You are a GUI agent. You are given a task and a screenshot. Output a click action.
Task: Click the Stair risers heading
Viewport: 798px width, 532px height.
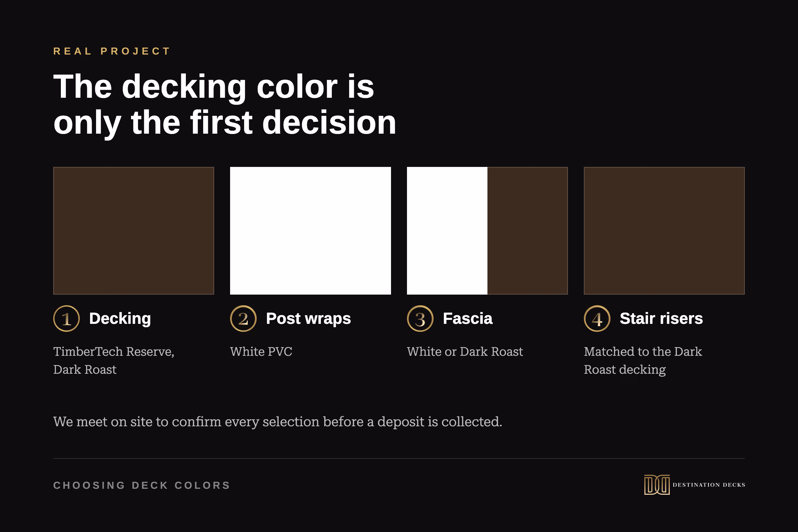[661, 319]
